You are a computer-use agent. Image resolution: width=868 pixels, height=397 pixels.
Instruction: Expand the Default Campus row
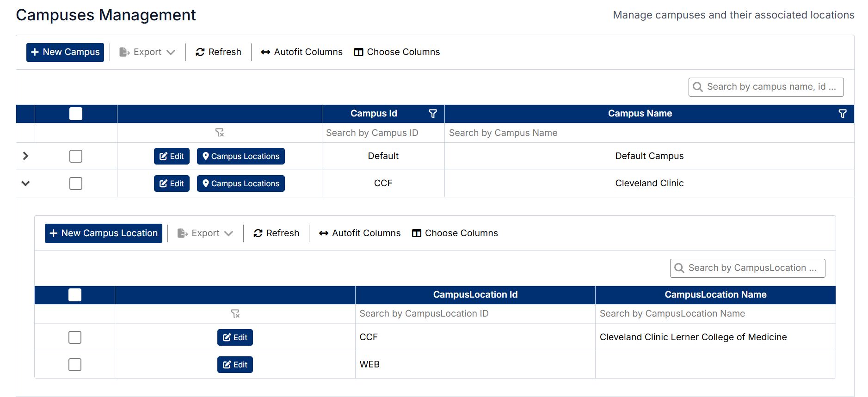pyautogui.click(x=25, y=156)
